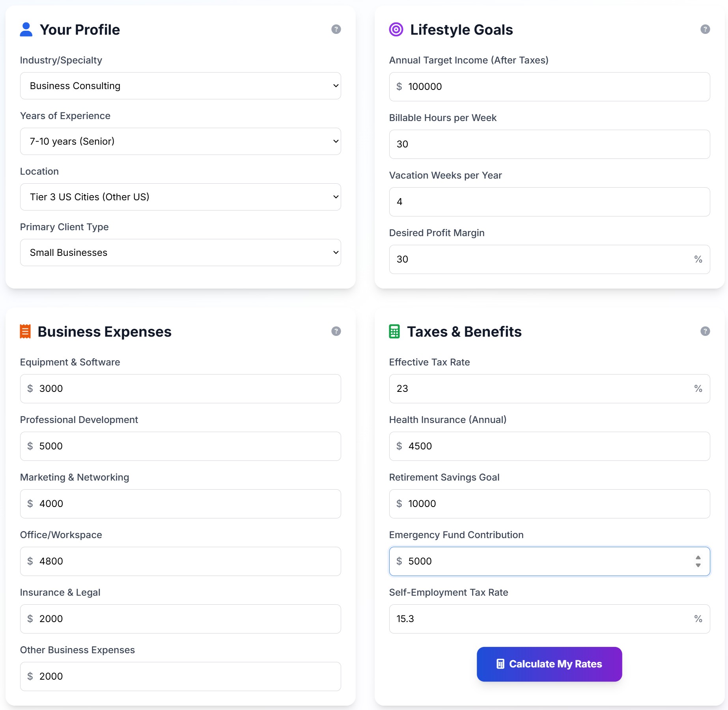
Task: Focus the Billable Hours per Week input
Action: (x=549, y=144)
